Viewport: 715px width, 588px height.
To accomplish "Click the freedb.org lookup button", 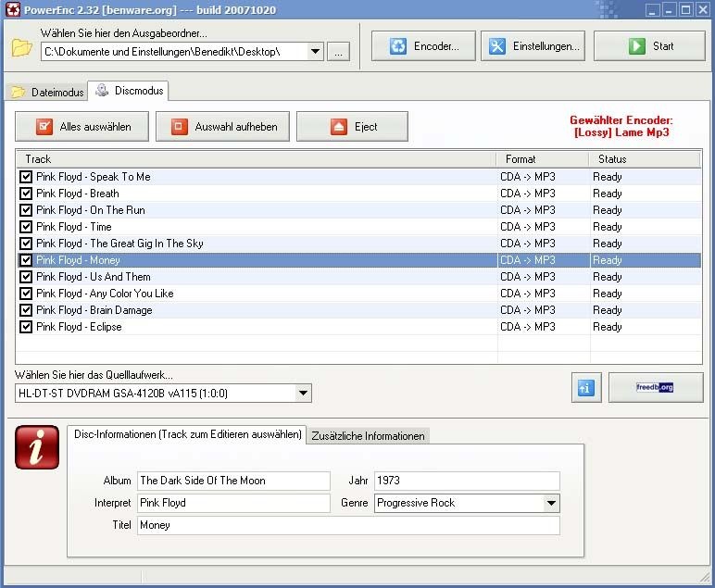I will coord(655,388).
